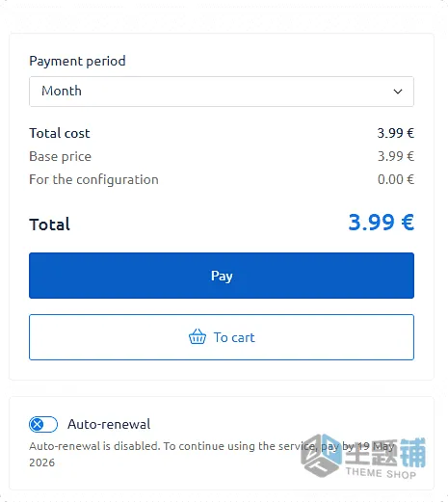
Task: Click the bold Total label
Action: coord(49,225)
